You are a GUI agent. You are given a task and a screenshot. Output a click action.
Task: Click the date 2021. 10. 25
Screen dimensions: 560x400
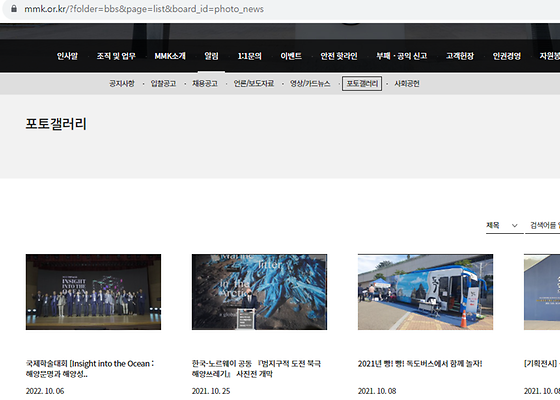211,391
